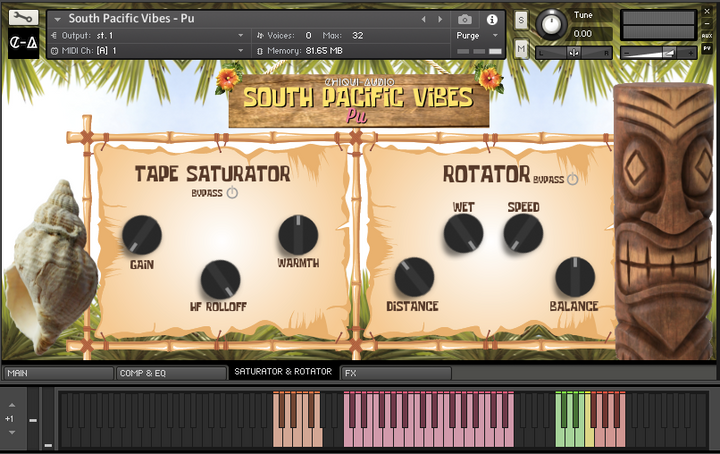Click the C-A Chiqui Audio logo
The height and width of the screenshot is (454, 720).
(23, 43)
